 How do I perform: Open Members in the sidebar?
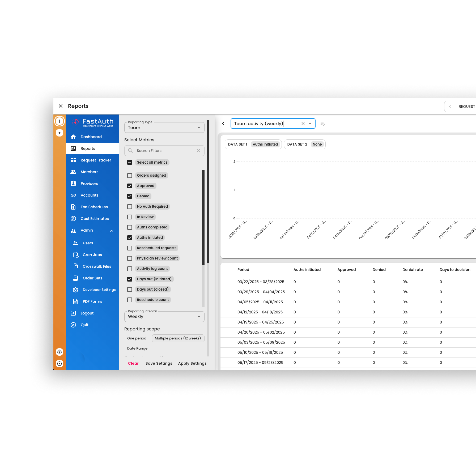(x=90, y=172)
